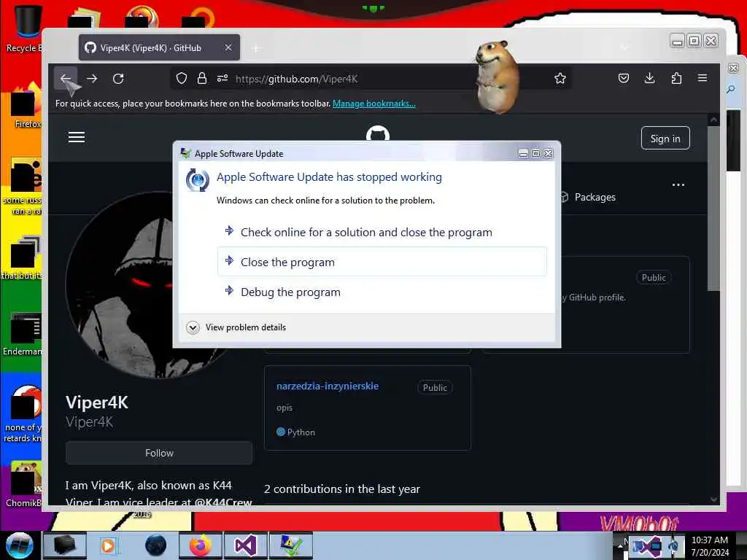Click the taskbar clock
This screenshot has height=560, width=747.
tap(710, 546)
